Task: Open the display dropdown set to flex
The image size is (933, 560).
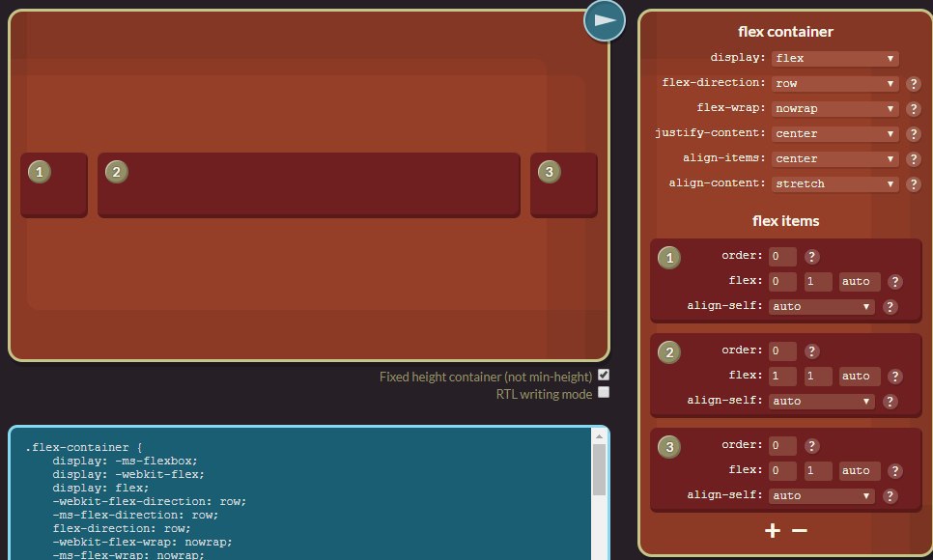Action: coord(834,58)
